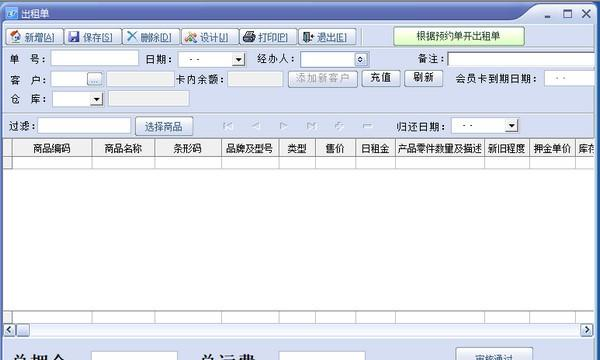600x360 pixels.
Task: Click the scroll right arrow of grid
Action: tap(587, 330)
